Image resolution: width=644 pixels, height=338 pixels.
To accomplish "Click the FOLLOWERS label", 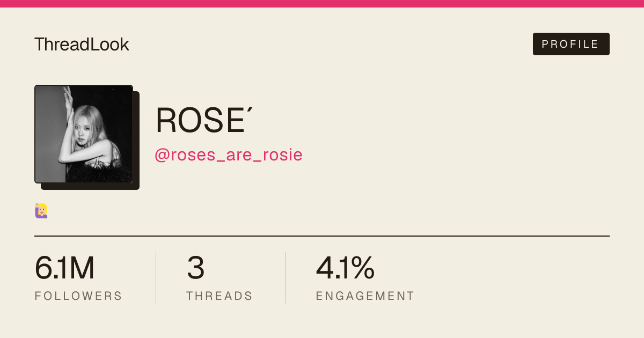I will tap(78, 296).
